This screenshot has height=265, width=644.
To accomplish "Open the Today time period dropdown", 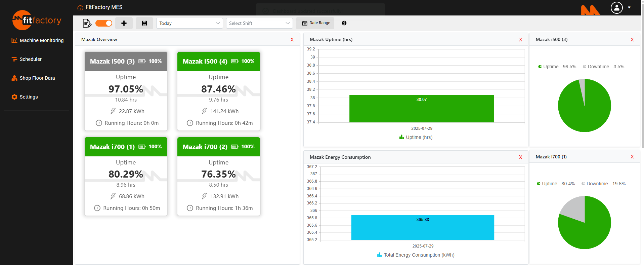I will coord(189,23).
